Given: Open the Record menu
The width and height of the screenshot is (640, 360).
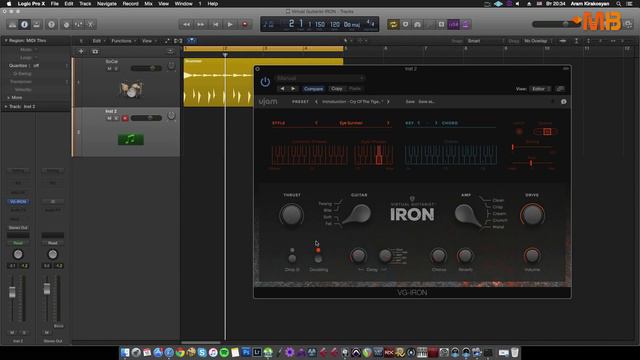Looking at the screenshot, I should click(x=131, y=4).
